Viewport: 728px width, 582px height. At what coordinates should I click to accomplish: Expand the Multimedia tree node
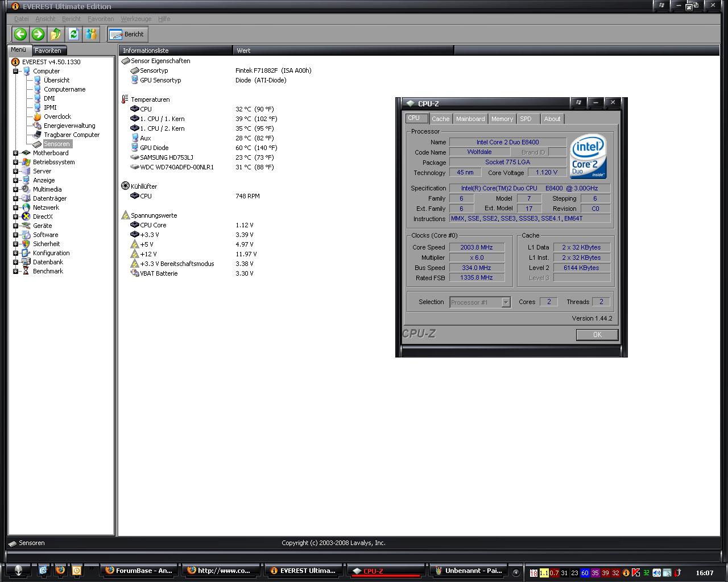(x=15, y=189)
